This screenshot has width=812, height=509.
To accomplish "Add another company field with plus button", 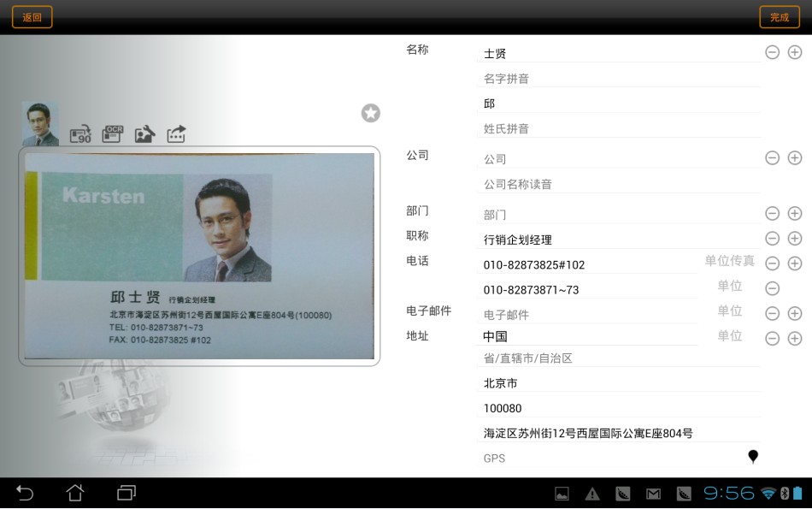I will 794,158.
